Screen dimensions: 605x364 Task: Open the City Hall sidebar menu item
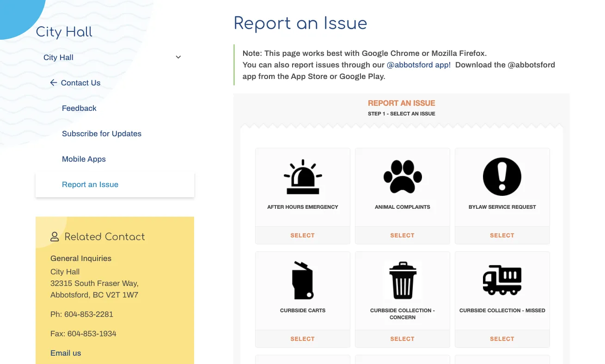click(58, 57)
